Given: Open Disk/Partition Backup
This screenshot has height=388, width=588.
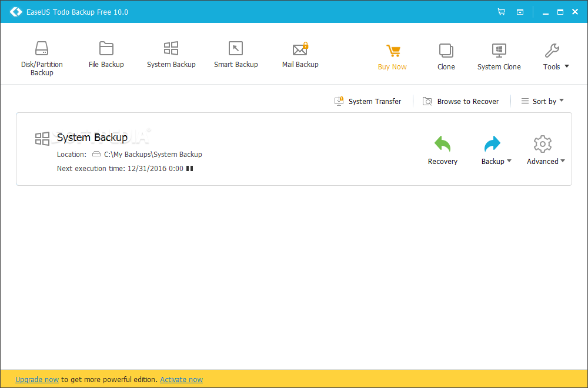Looking at the screenshot, I should coord(42,58).
